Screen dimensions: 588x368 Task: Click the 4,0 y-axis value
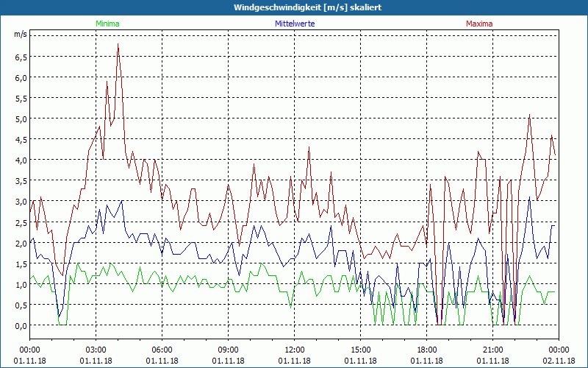coord(21,160)
